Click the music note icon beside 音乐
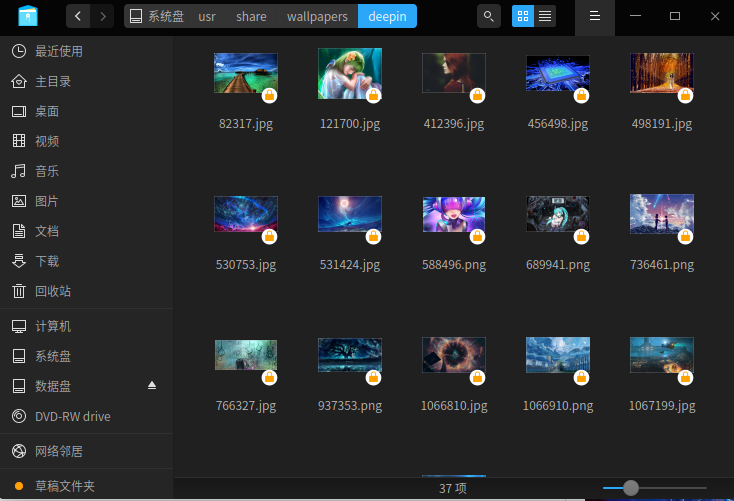This screenshot has width=734, height=501. click(19, 171)
